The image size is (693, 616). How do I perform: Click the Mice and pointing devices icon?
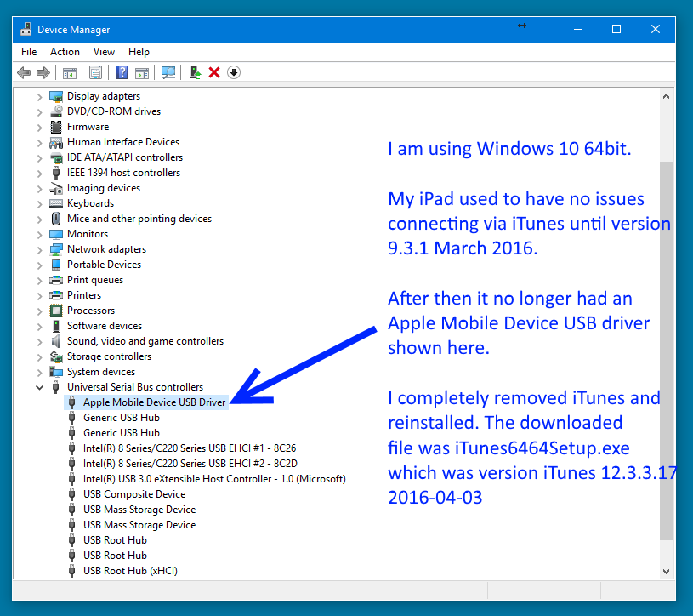(56, 219)
